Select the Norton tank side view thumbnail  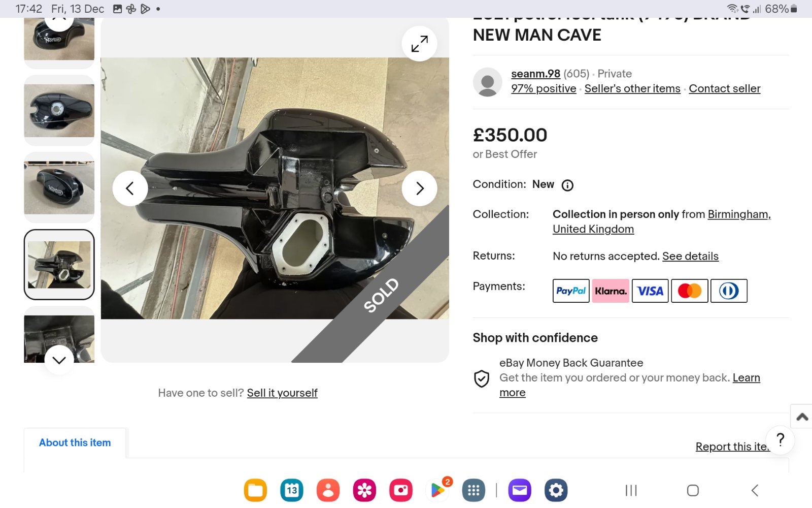click(x=59, y=187)
